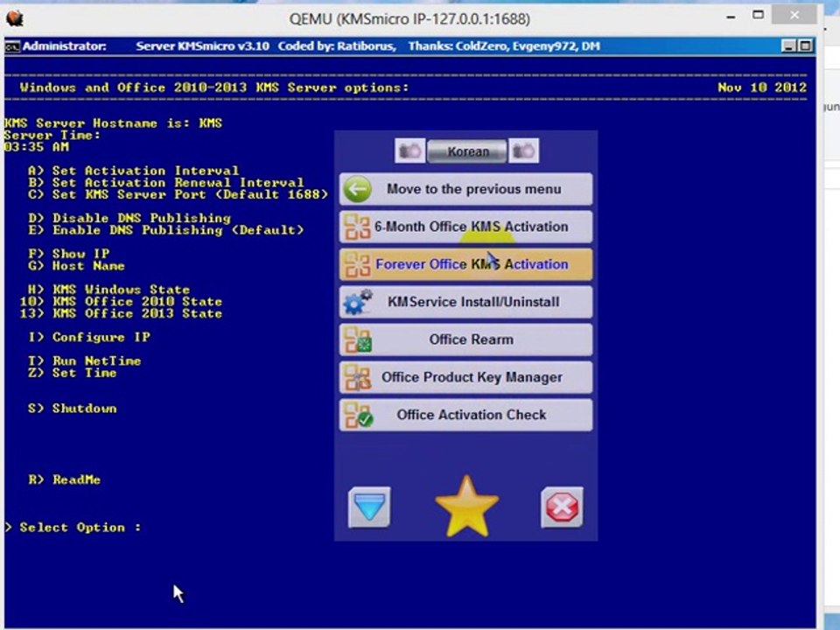Click 'S) Shutdown' text
This screenshot has height=630, width=840.
point(72,409)
